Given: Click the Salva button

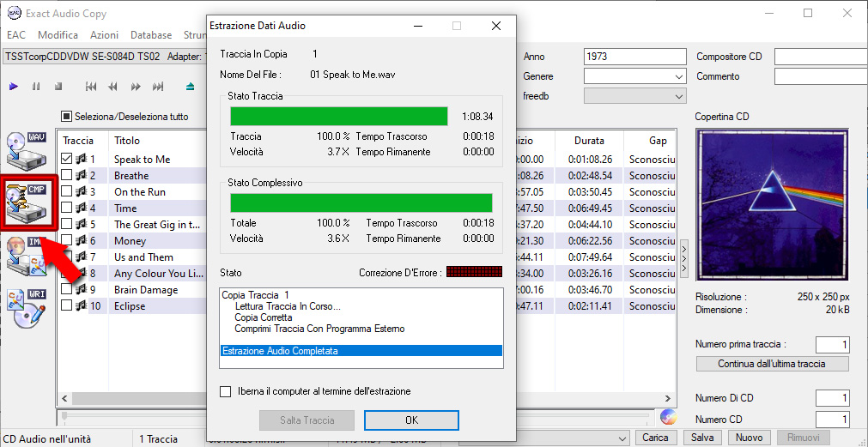Looking at the screenshot, I should point(702,438).
